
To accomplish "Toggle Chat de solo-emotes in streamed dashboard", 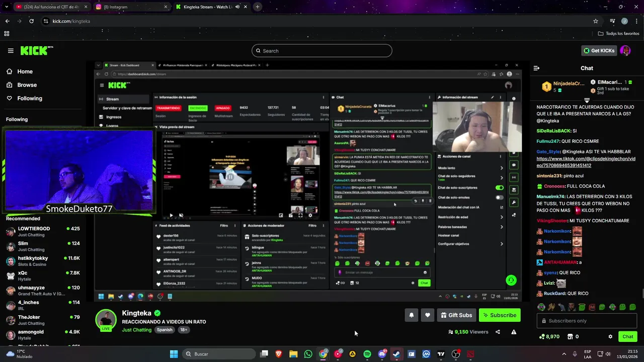I will 499,197.
